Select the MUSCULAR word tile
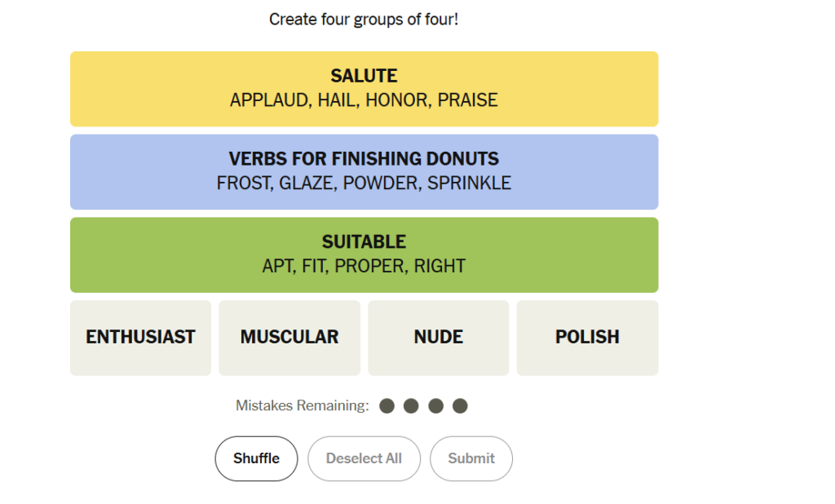The image size is (835, 504). pos(289,338)
